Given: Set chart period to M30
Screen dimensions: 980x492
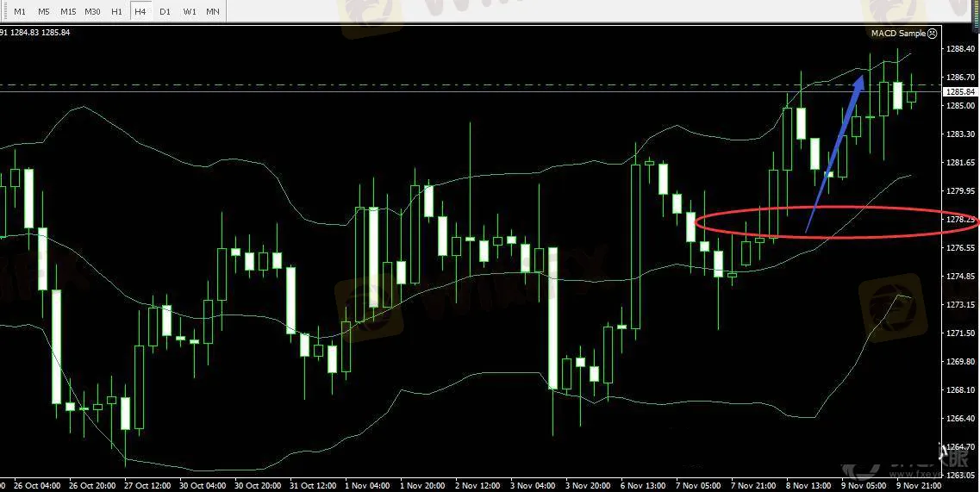Looking at the screenshot, I should coord(93,12).
